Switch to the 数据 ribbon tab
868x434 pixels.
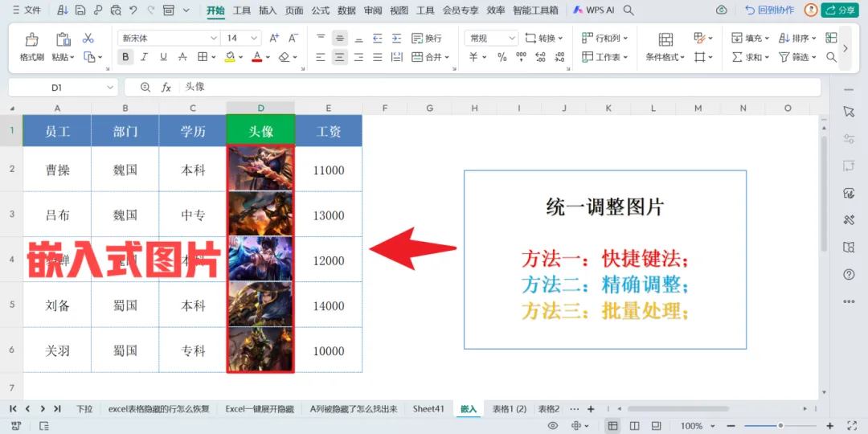[346, 10]
